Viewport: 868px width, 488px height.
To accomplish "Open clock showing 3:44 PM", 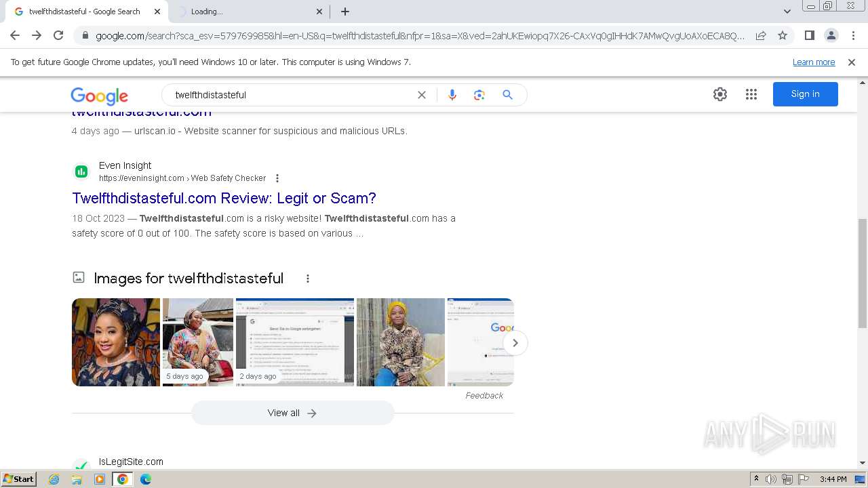I will click(x=833, y=479).
